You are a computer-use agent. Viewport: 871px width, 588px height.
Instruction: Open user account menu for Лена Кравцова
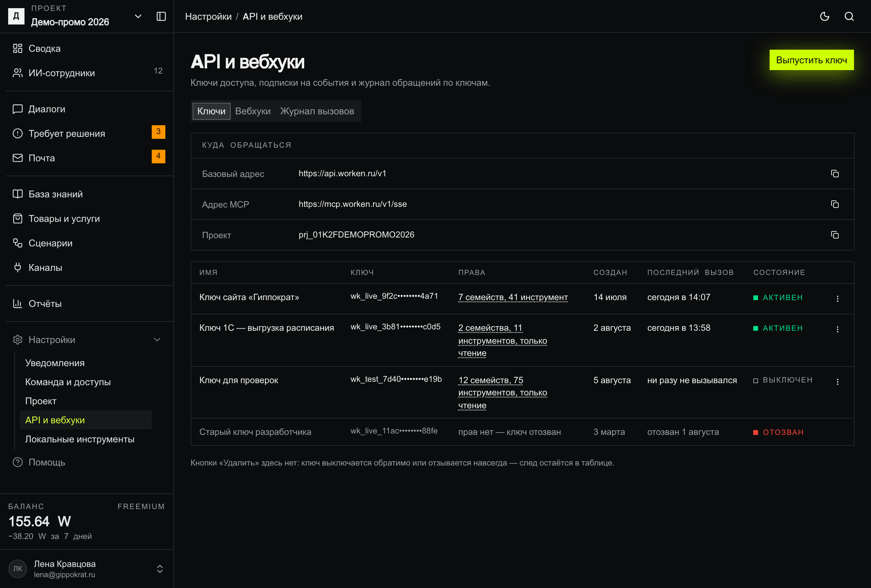(x=87, y=569)
